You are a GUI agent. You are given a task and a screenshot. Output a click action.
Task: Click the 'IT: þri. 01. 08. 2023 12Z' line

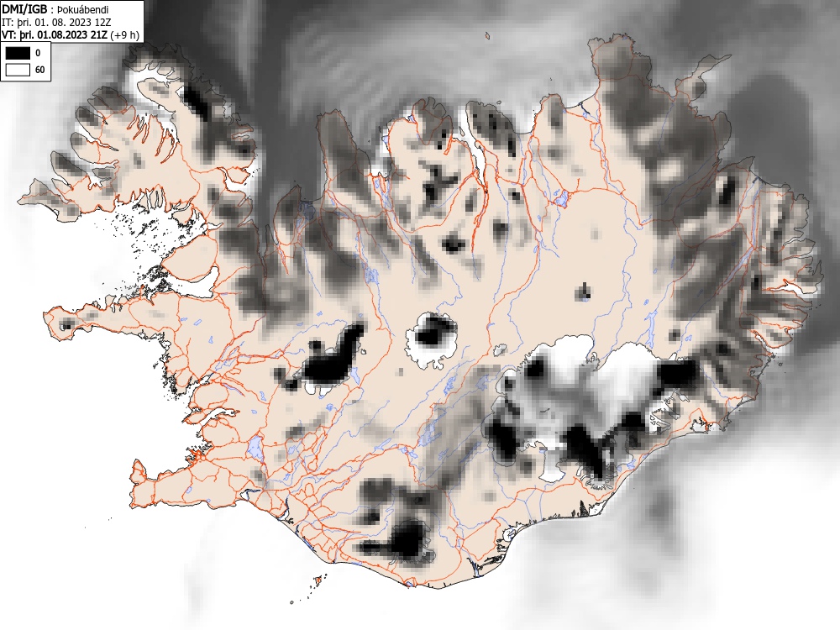pyautogui.click(x=55, y=23)
